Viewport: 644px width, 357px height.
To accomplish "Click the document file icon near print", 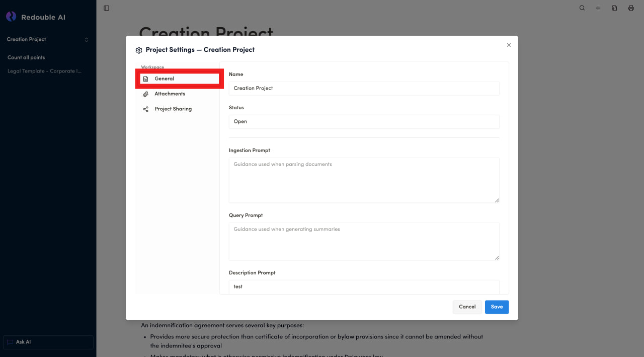I will pyautogui.click(x=614, y=8).
